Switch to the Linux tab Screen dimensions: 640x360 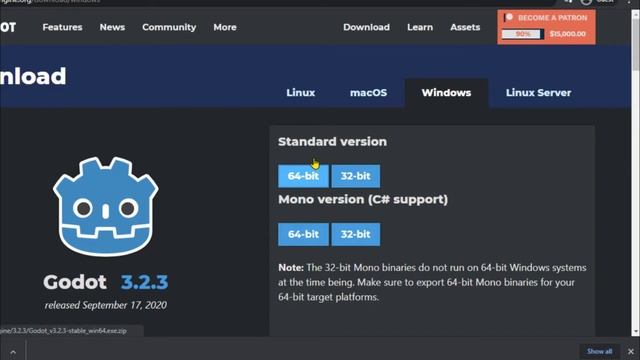click(x=300, y=93)
